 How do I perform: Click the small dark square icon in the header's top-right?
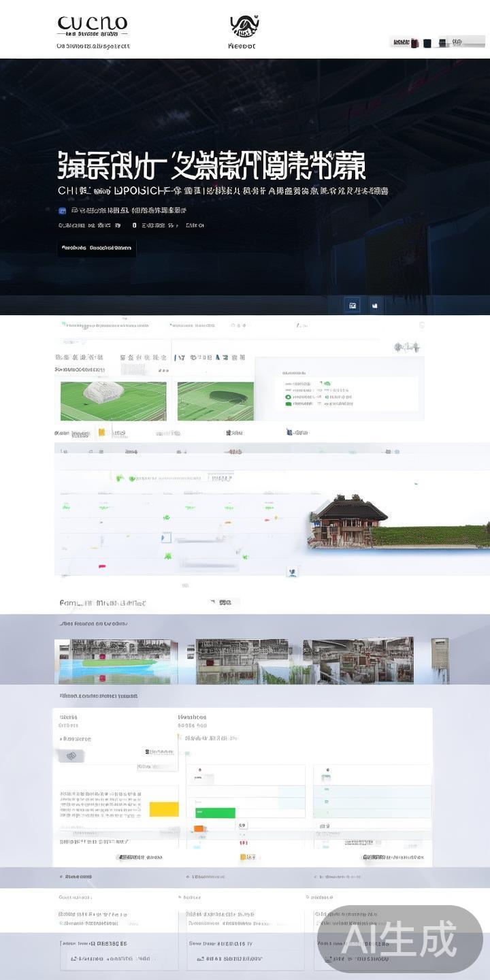427,43
